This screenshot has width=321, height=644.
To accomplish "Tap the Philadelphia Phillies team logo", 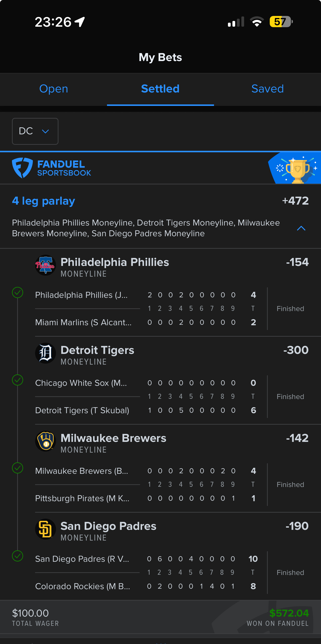I will tap(45, 265).
